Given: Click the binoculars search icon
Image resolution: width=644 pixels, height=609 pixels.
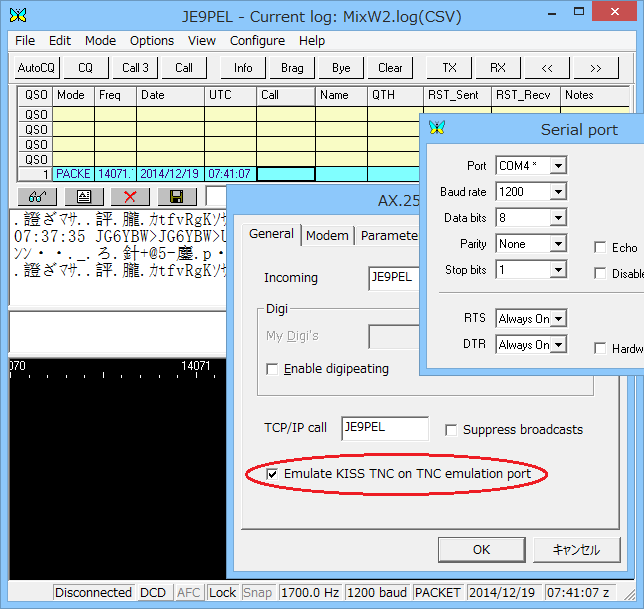Looking at the screenshot, I should pos(37,197).
